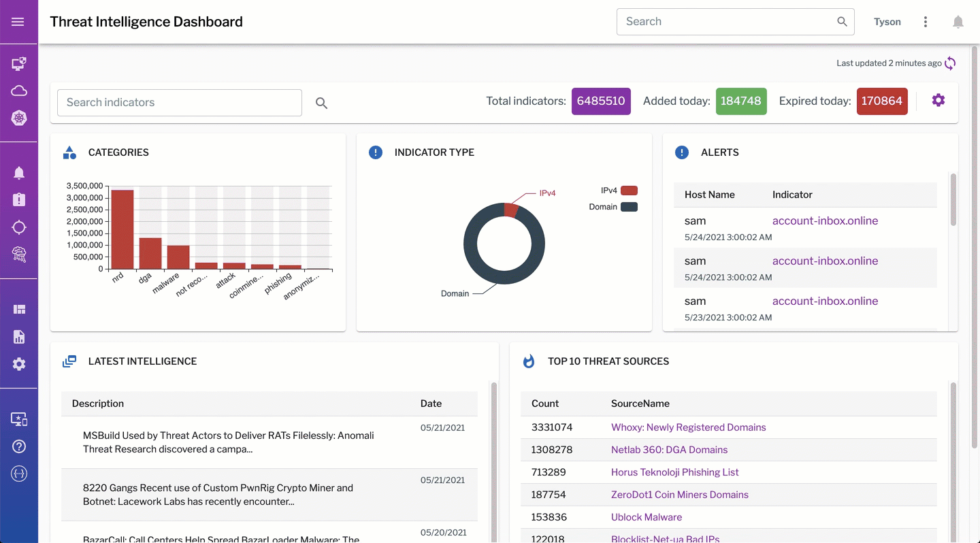Click the Description column header

pos(98,404)
